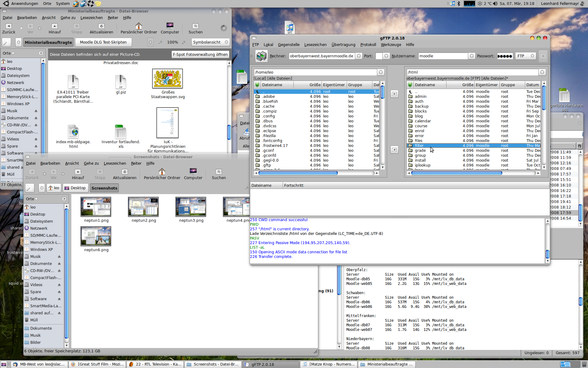Click Computer icon in Screenshots browser toolbar
This screenshot has height=368, width=588.
coord(193,172)
